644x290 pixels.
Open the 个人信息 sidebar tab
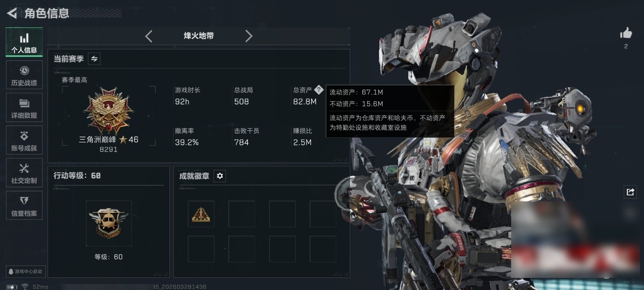point(24,42)
